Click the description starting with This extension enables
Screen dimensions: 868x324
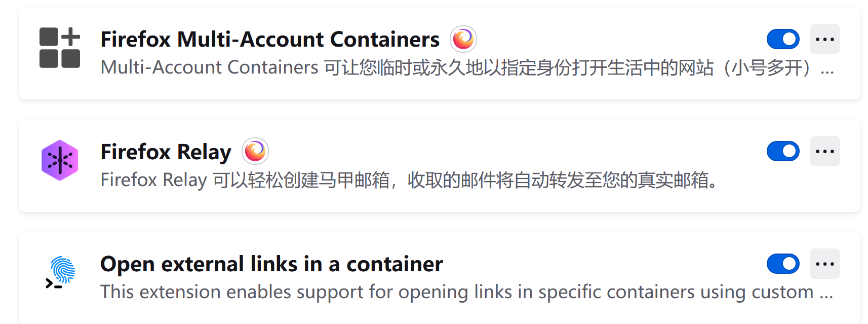456,292
